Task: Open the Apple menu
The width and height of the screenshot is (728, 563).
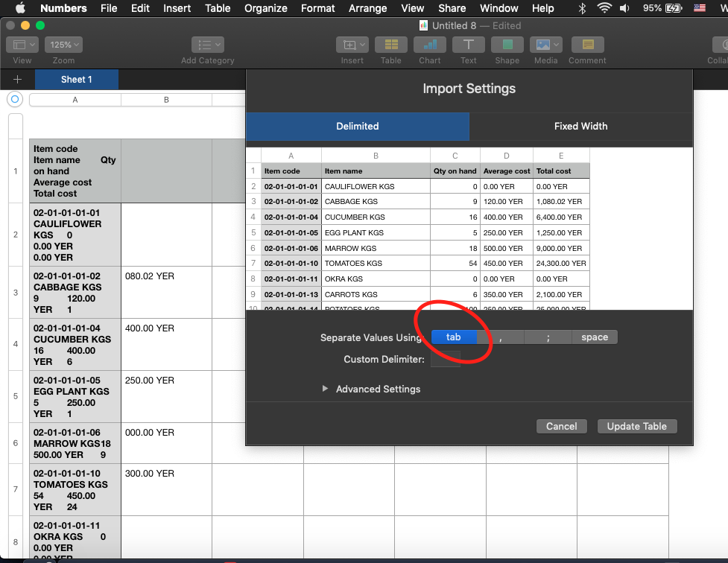Action: point(20,8)
